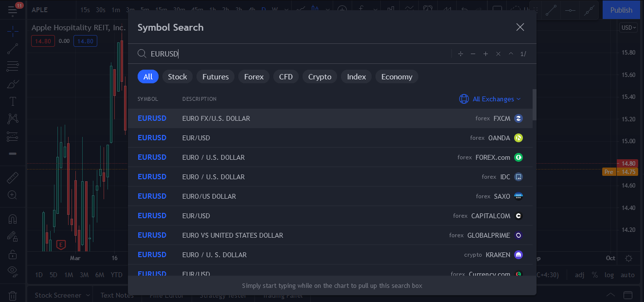Select the brush drawing tool
This screenshot has height=302, width=644.
[x=13, y=84]
